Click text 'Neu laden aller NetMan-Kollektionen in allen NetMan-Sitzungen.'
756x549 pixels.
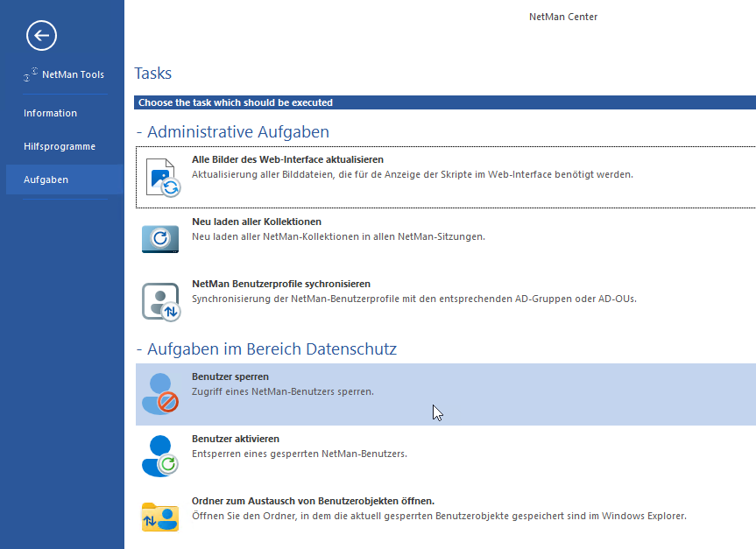point(338,236)
